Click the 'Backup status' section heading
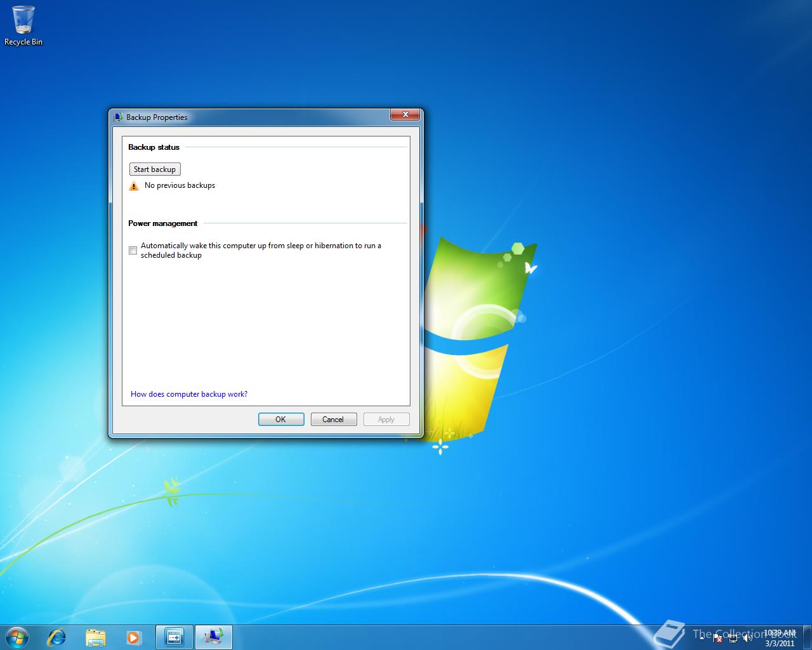This screenshot has width=812, height=650. (x=154, y=147)
